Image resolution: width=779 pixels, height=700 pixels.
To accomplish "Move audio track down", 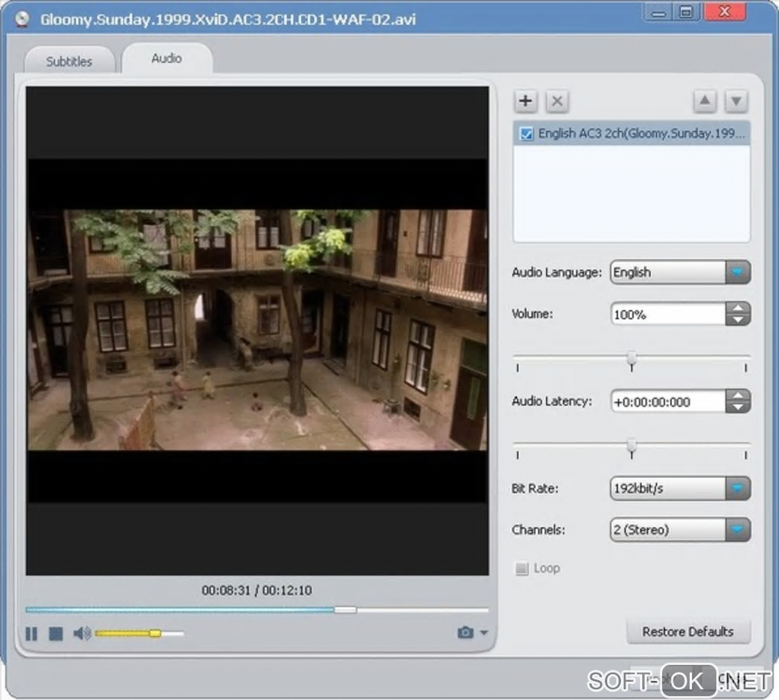I will pyautogui.click(x=736, y=102).
